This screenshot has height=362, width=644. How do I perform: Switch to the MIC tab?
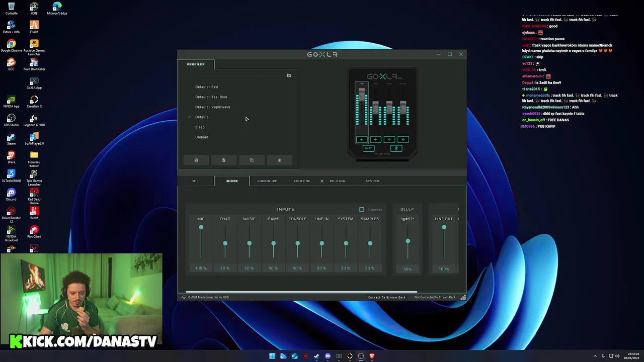click(x=195, y=181)
